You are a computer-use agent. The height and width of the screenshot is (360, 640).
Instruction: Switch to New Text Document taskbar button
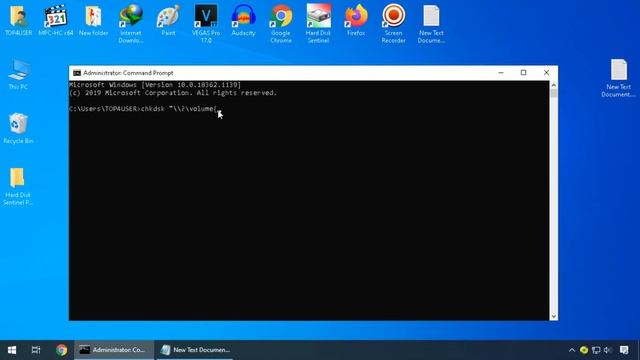pos(195,350)
